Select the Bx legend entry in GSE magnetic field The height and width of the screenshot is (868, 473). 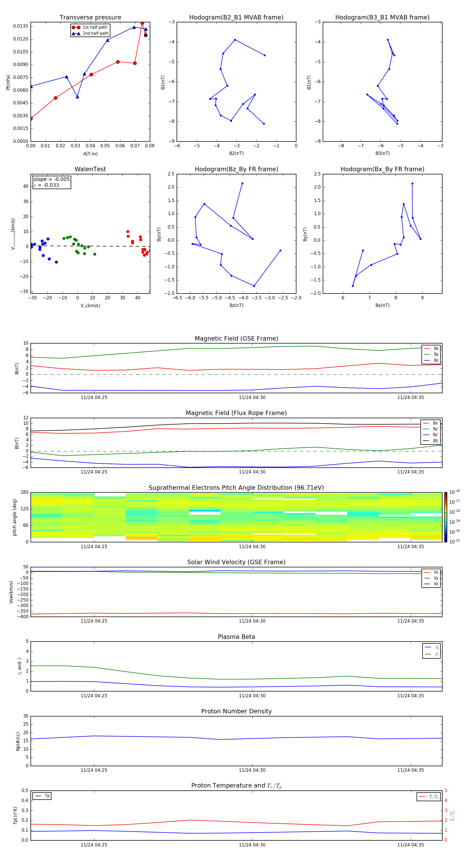click(x=431, y=349)
